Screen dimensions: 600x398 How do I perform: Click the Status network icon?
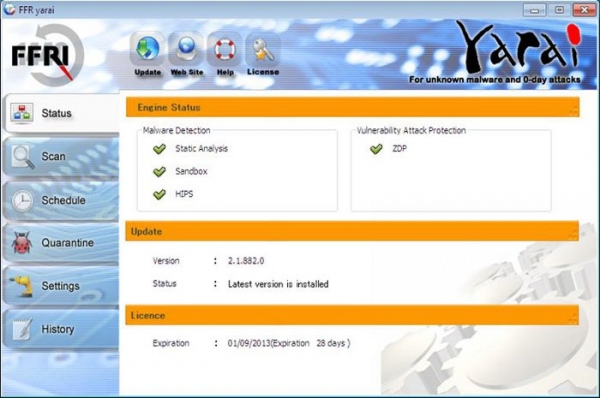[x=21, y=113]
